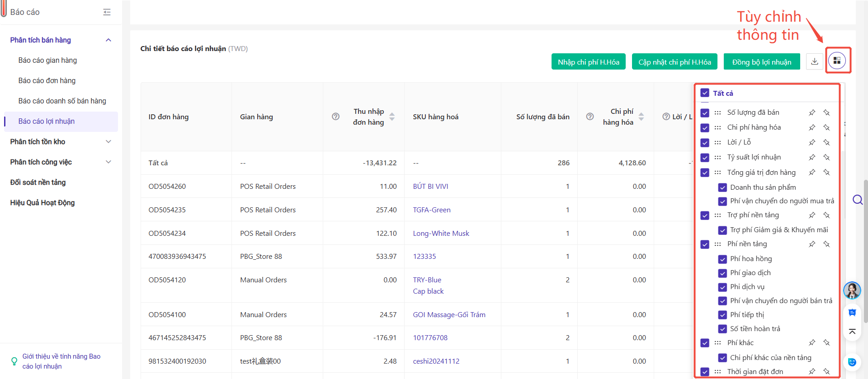Viewport: 868px width, 379px height.
Task: Click the scroll-to-top arrow icon
Action: click(852, 332)
